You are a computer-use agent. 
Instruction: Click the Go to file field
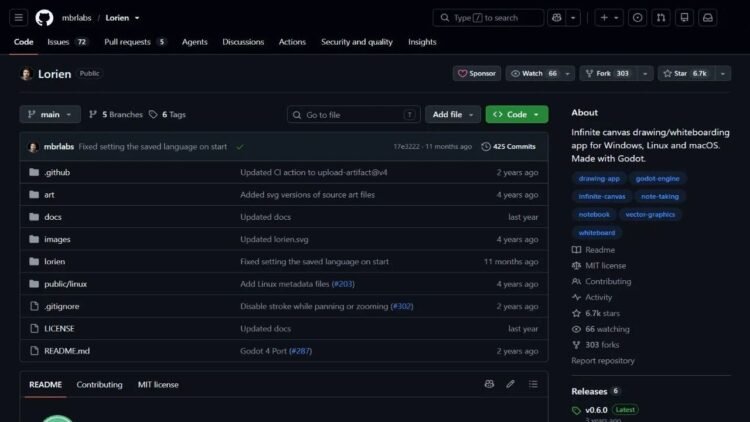click(353, 115)
